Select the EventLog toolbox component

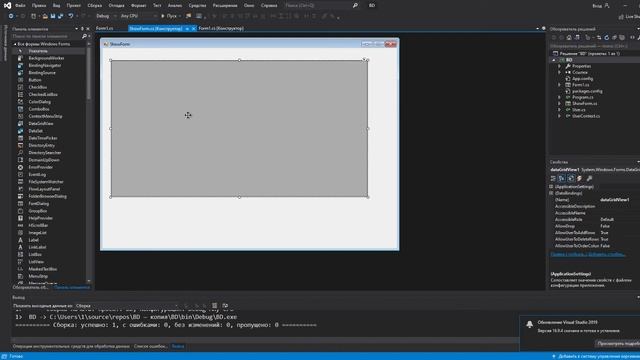[37, 175]
